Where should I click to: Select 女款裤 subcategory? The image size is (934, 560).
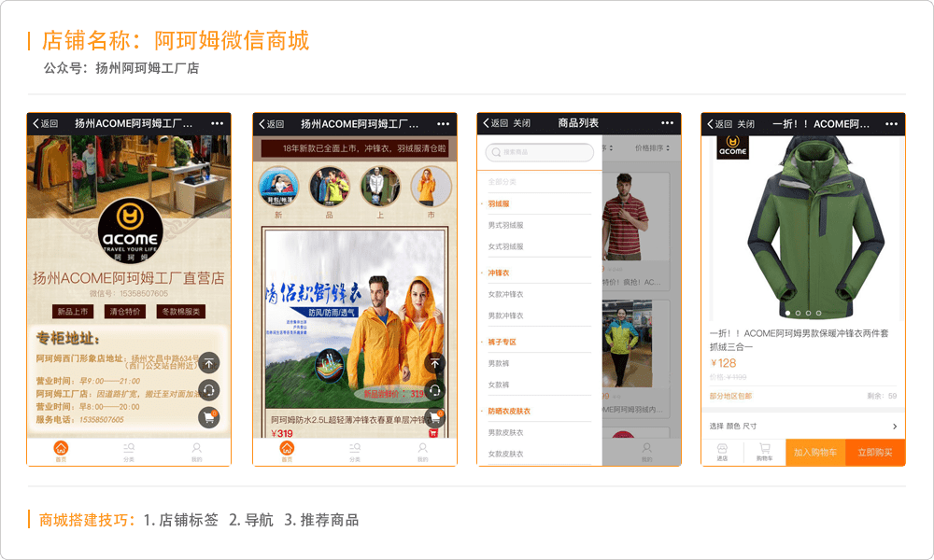[499, 385]
